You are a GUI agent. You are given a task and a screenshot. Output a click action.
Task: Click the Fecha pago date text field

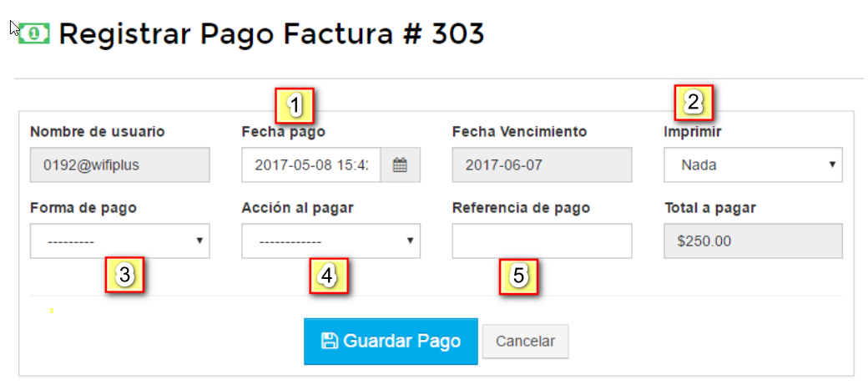pyautogui.click(x=310, y=165)
